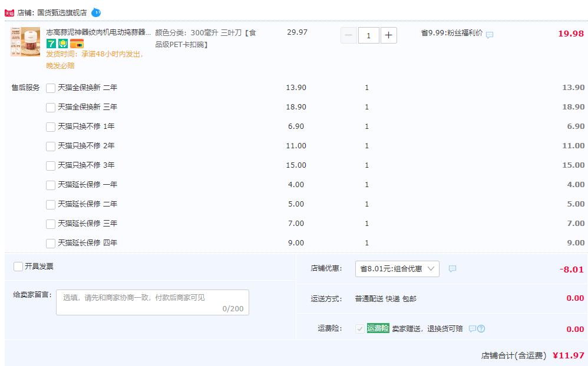Click the 售后服务 section label
Screen dimensions: 588x366
(25, 88)
